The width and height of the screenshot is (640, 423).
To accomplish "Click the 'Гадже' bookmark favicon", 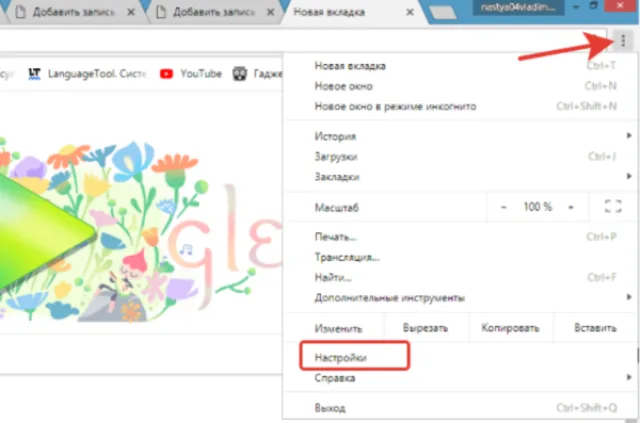I will [x=240, y=73].
